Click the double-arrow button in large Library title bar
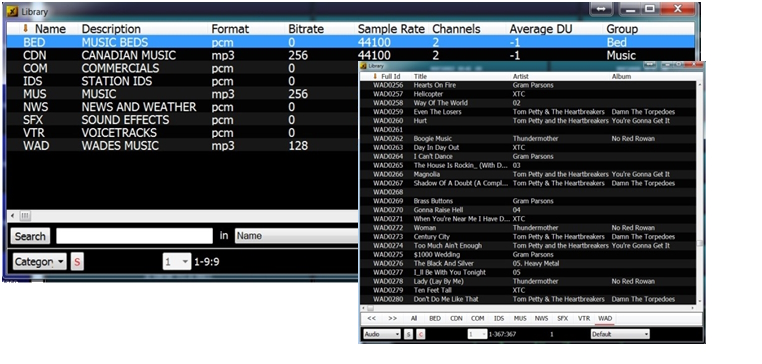Screen dimensions: 762x364 pyautogui.click(x=601, y=10)
